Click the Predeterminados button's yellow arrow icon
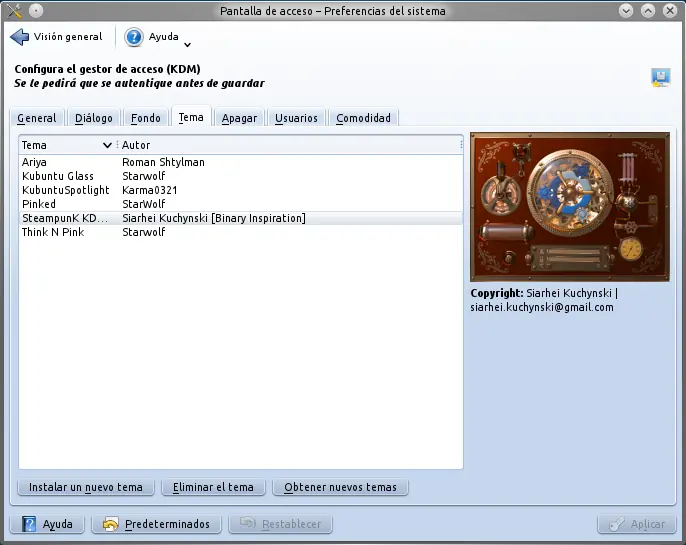 110,524
